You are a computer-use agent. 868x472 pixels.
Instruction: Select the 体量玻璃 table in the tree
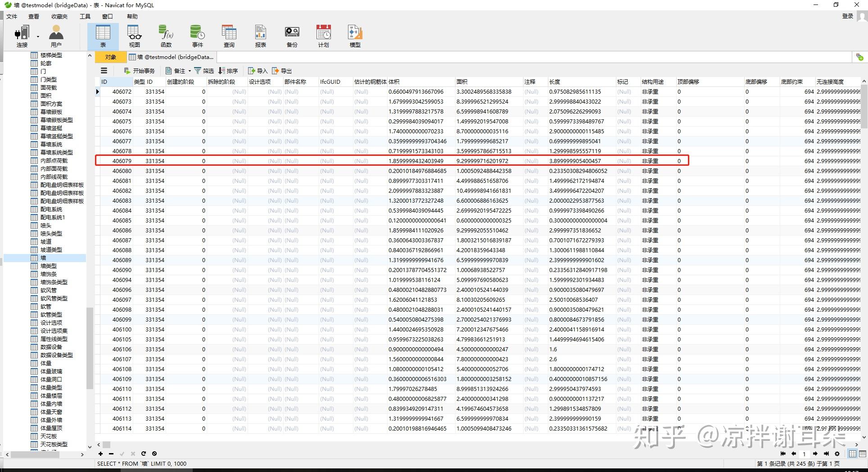coord(51,372)
